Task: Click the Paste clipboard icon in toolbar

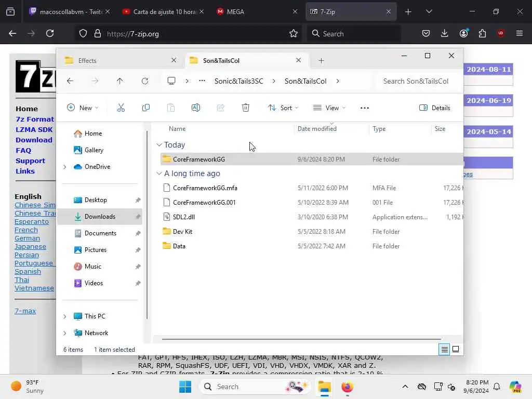Action: pyautogui.click(x=171, y=108)
